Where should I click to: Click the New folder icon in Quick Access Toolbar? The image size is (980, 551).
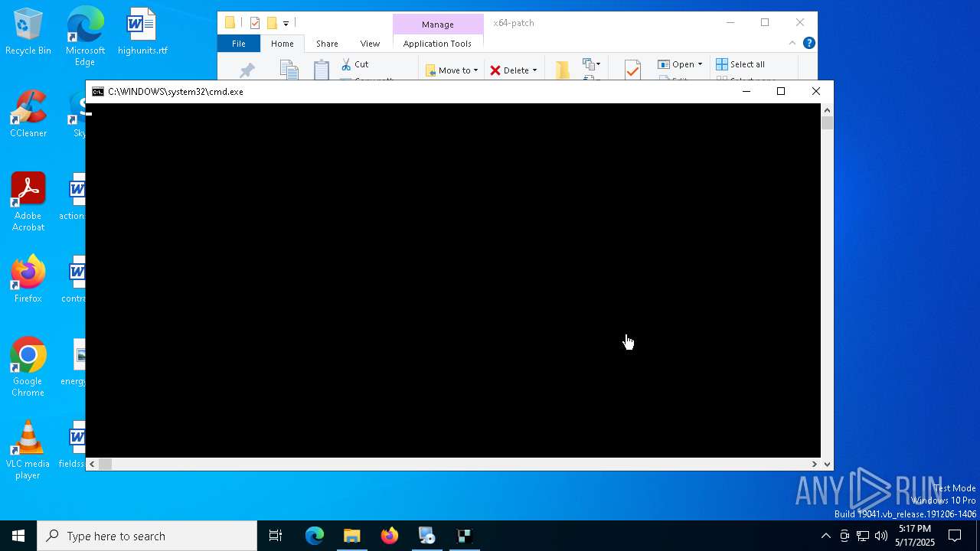point(272,23)
